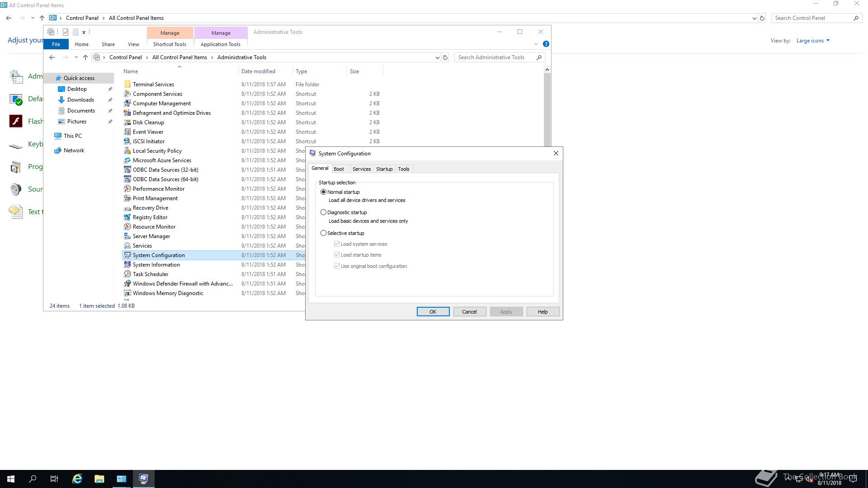Click Help in System Configuration
The height and width of the screenshot is (488, 868).
[543, 312]
